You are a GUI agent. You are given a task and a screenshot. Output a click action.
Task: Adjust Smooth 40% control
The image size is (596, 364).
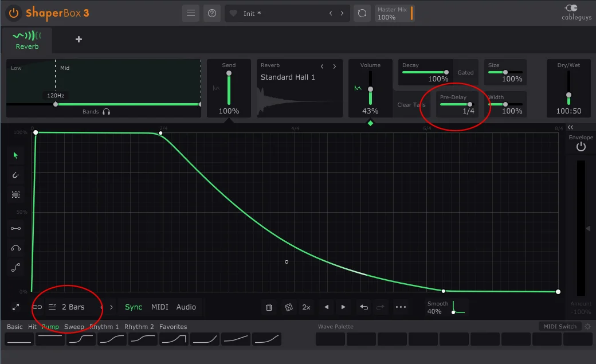446,307
